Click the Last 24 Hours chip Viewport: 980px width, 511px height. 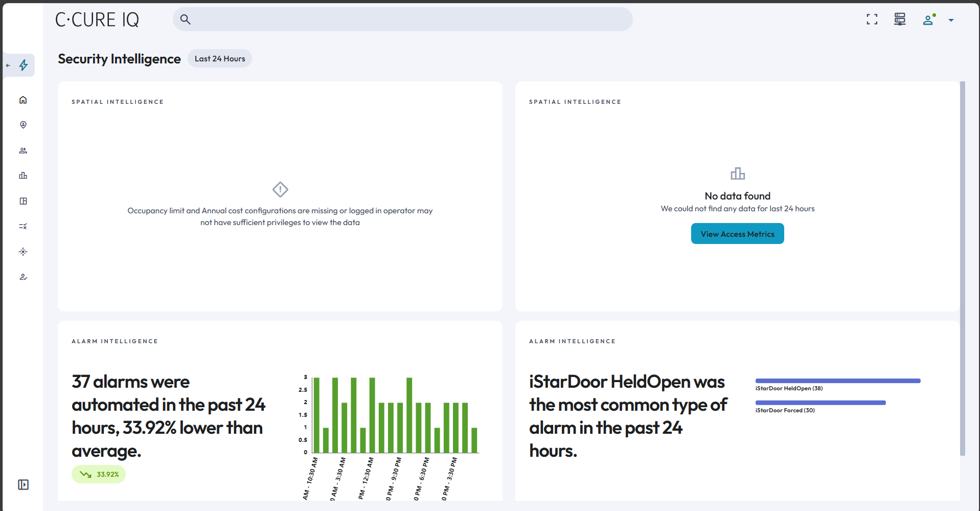pyautogui.click(x=220, y=59)
